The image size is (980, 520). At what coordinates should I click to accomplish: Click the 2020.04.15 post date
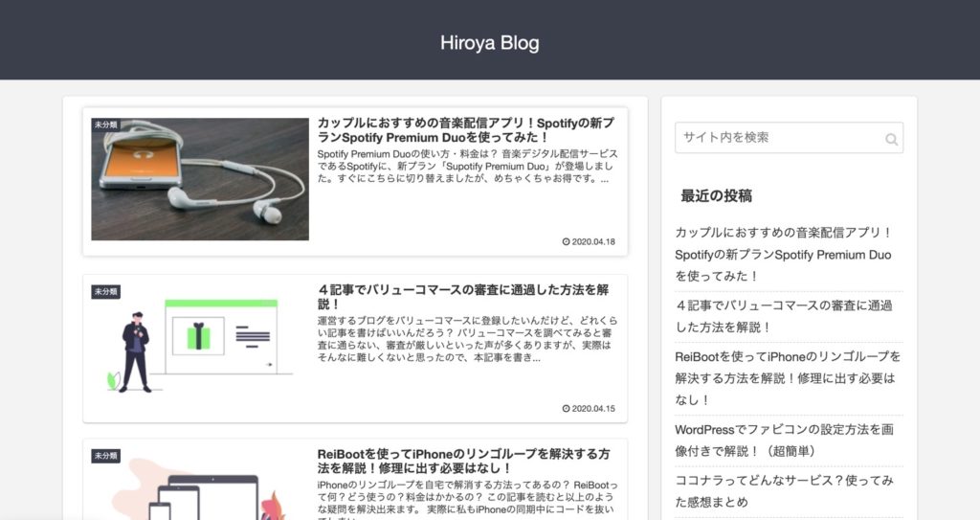point(593,409)
